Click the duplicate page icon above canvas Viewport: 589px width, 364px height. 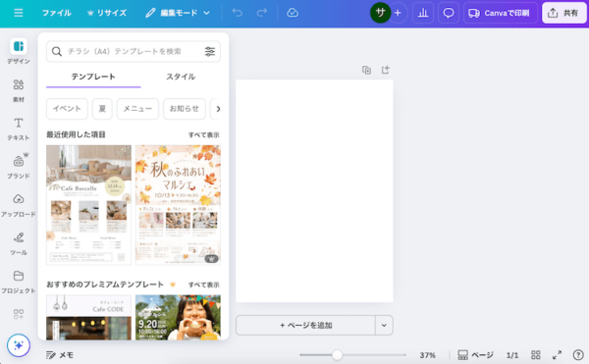click(x=366, y=70)
